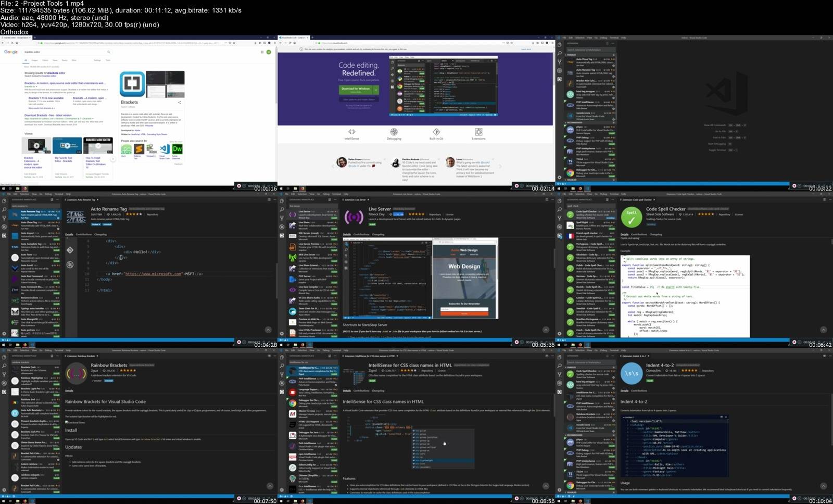Open the green Atom icon under People also search for
833x504 pixels.
point(126,149)
